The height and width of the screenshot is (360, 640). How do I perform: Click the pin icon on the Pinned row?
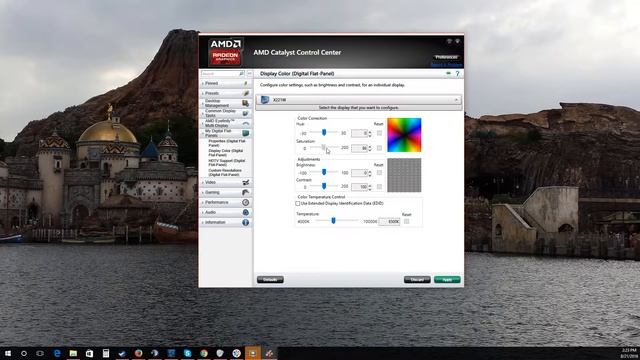(x=245, y=83)
